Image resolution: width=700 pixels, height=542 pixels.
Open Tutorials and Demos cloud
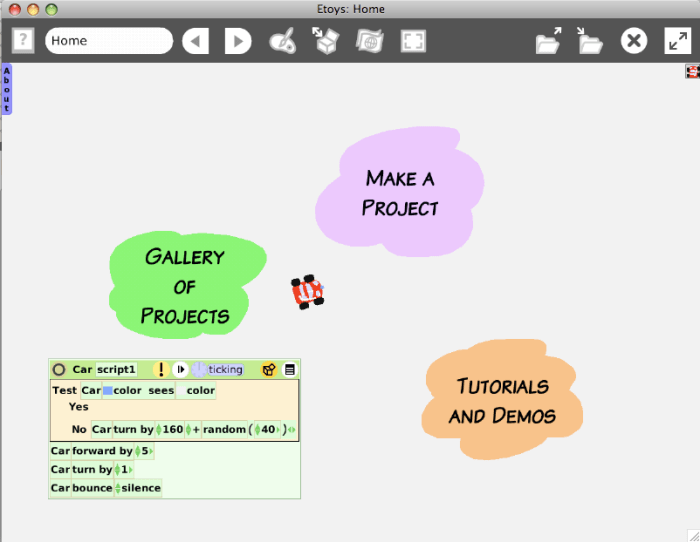502,400
